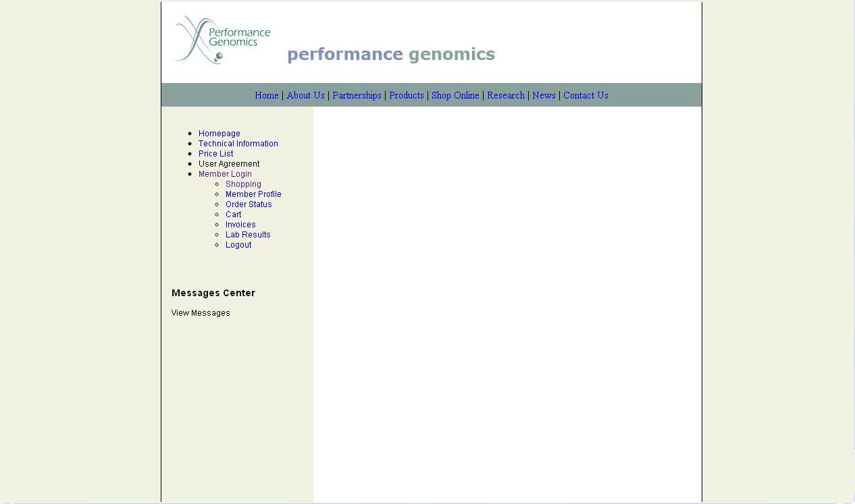The width and height of the screenshot is (855, 504).
Task: View Technical Information from sidebar
Action: (238, 144)
